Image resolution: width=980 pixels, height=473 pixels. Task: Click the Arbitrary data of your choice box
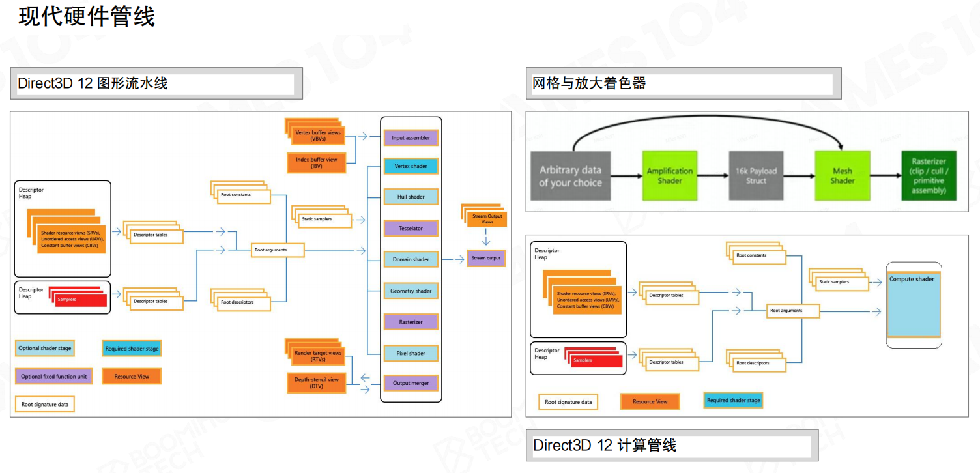pyautogui.click(x=569, y=176)
